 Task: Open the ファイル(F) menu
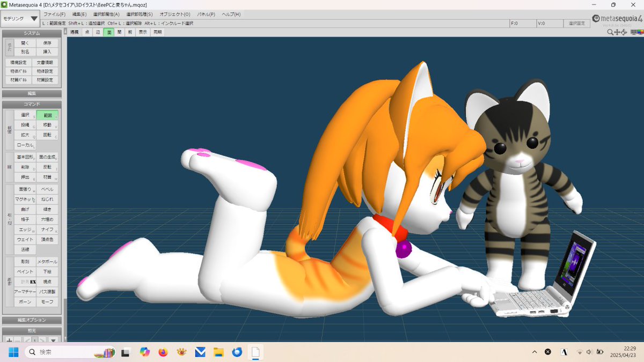54,14
